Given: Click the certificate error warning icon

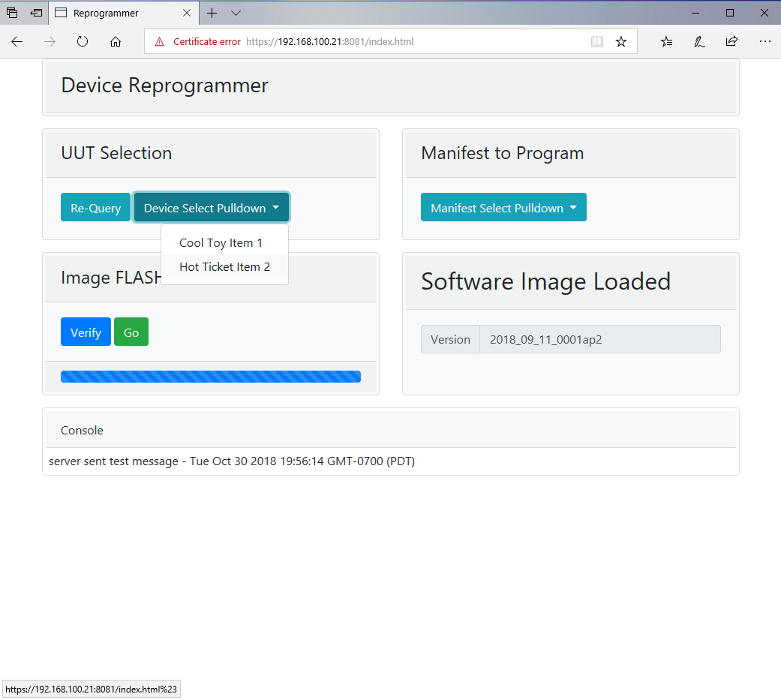Looking at the screenshot, I should 159,42.
